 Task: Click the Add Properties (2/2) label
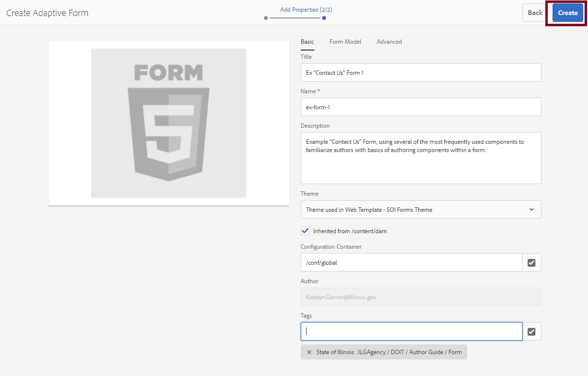(x=306, y=9)
